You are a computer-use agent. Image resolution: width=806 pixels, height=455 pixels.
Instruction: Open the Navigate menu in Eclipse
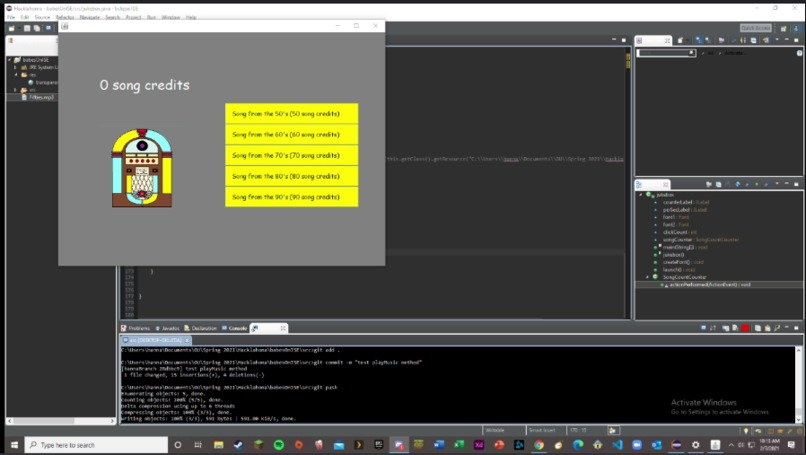[89, 17]
